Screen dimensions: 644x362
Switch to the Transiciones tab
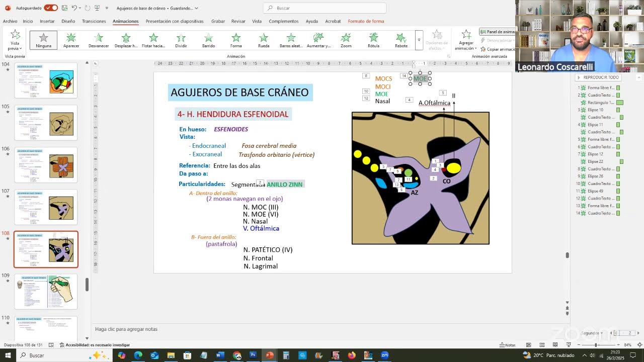[x=94, y=21]
